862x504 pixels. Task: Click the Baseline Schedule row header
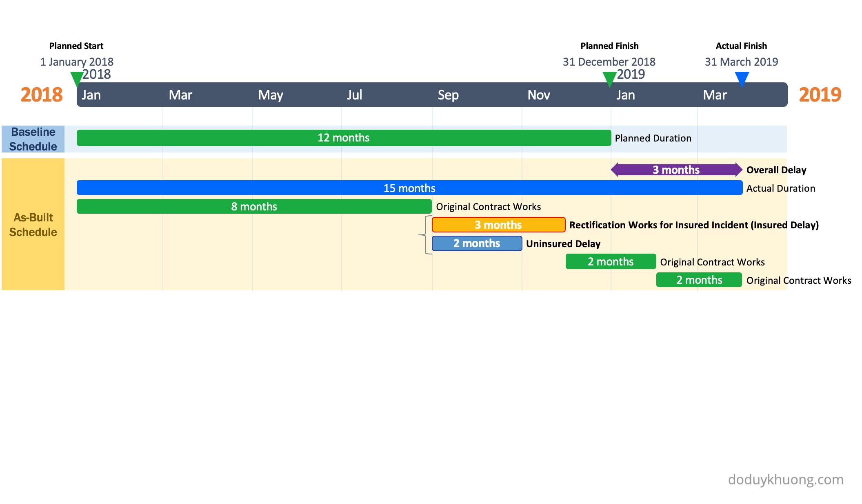click(33, 139)
